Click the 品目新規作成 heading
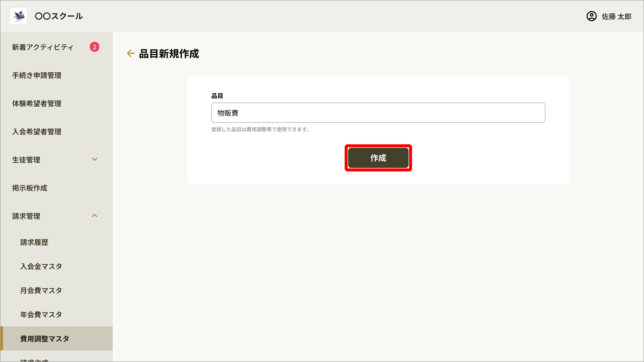644x362 pixels. point(169,54)
